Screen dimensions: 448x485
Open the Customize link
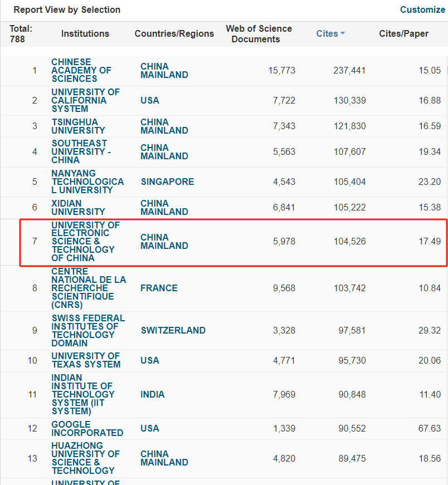(422, 9)
